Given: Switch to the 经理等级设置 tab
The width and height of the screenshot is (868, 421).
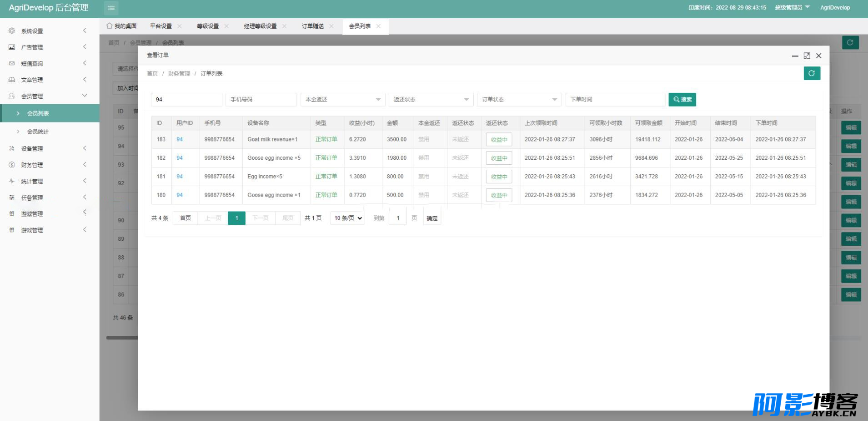Looking at the screenshot, I should pyautogui.click(x=260, y=26).
